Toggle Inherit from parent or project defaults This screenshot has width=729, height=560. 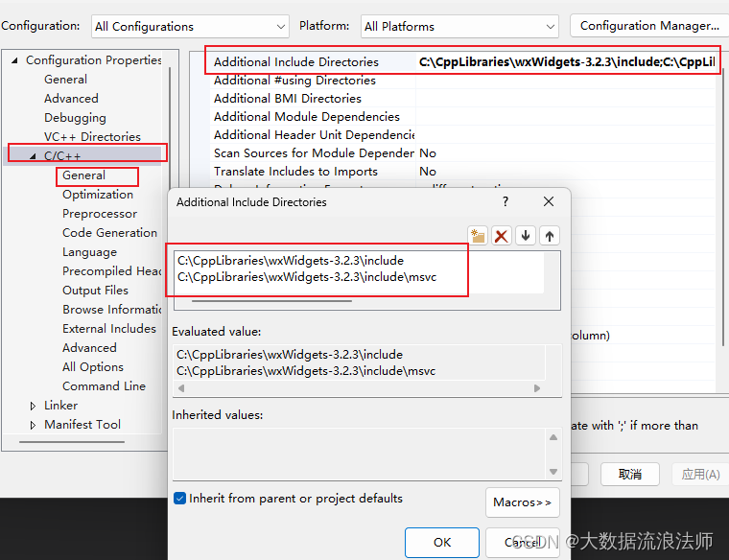[x=179, y=499]
